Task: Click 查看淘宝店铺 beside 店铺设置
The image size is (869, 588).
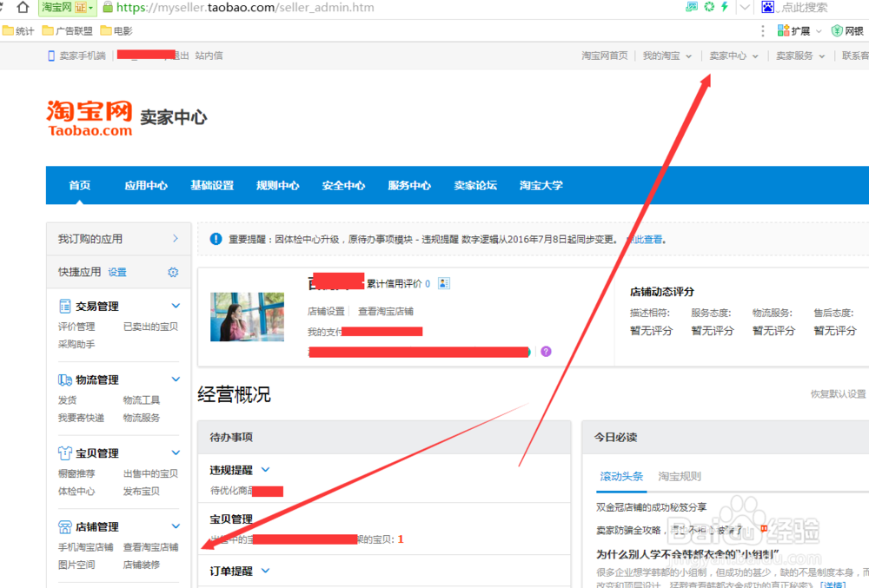Action: point(386,311)
